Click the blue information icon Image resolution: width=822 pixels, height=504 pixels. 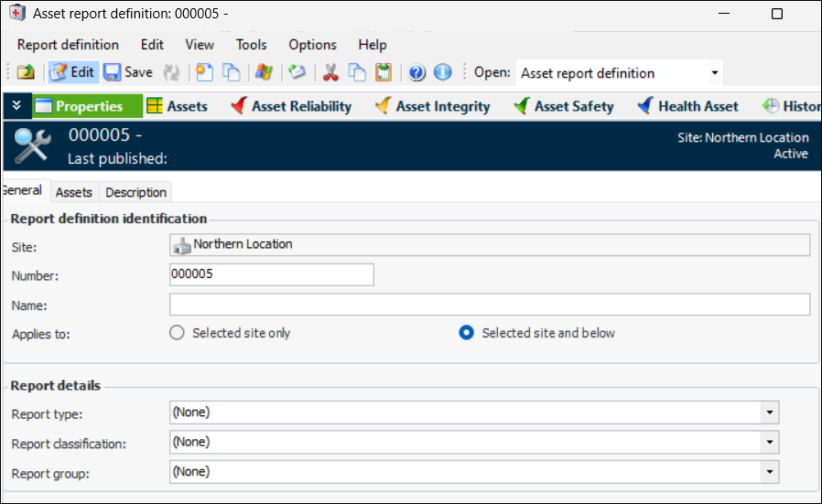442,72
